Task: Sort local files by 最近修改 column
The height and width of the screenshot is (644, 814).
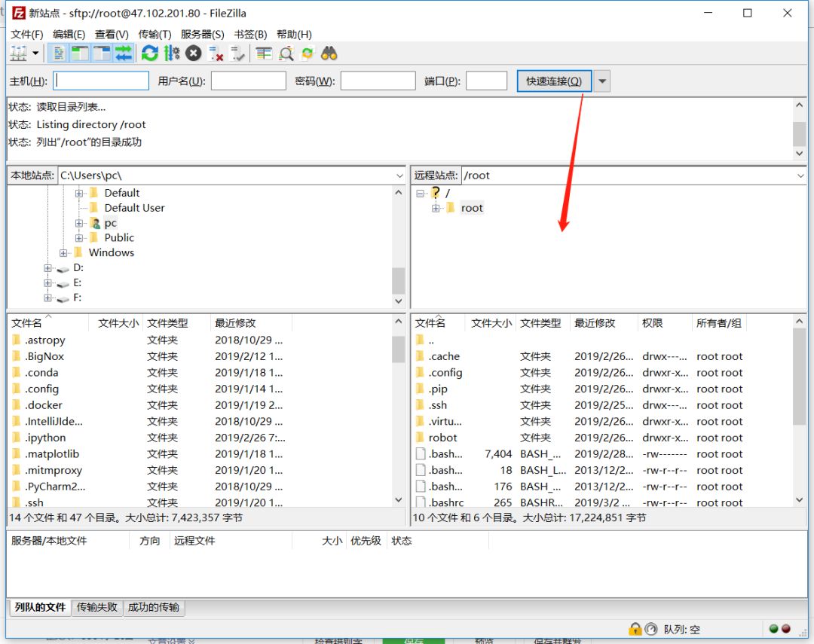Action: 251,323
